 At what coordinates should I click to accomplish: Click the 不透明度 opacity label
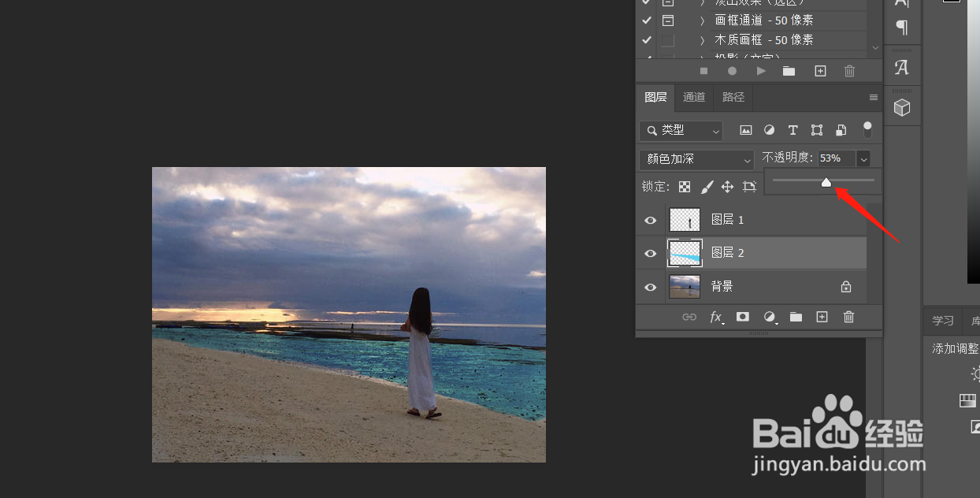coord(788,158)
